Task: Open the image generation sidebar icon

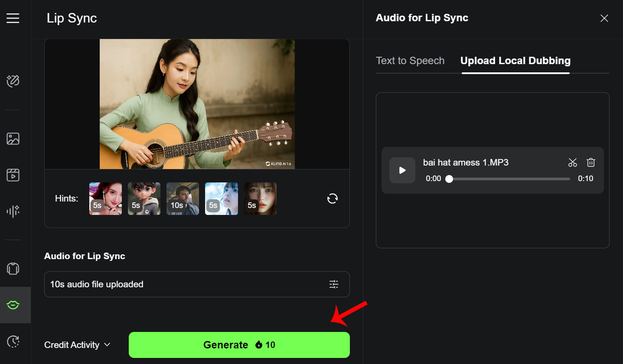Action: coord(13,139)
